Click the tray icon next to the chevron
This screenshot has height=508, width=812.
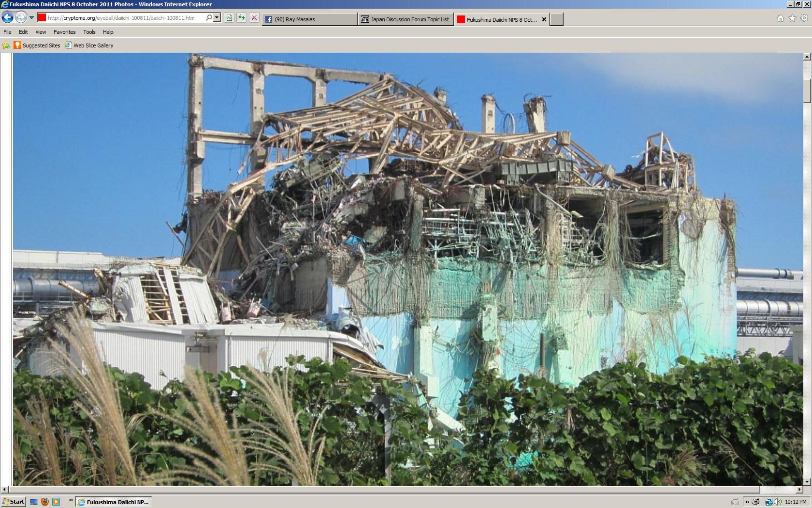click(756, 502)
